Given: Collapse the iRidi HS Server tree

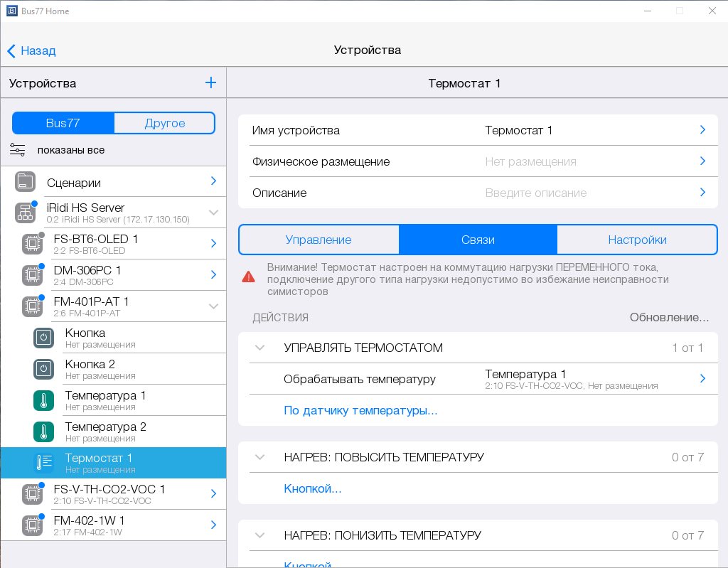Looking at the screenshot, I should point(213,213).
